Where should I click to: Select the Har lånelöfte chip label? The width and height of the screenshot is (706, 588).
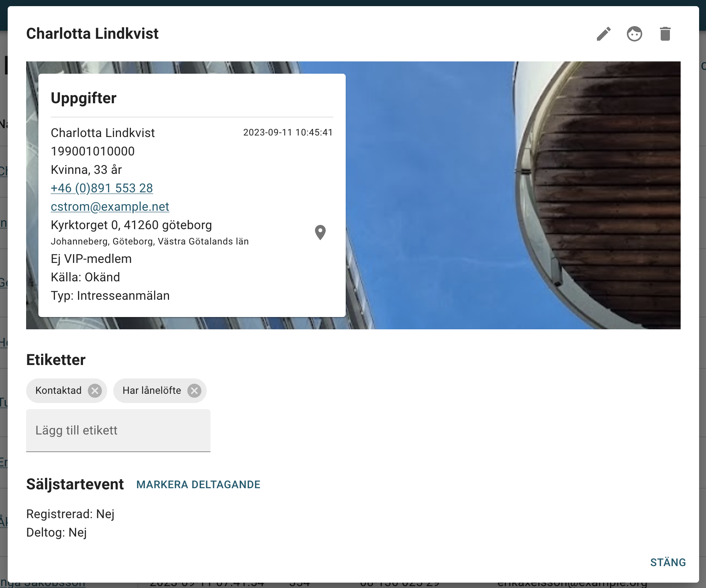(152, 391)
